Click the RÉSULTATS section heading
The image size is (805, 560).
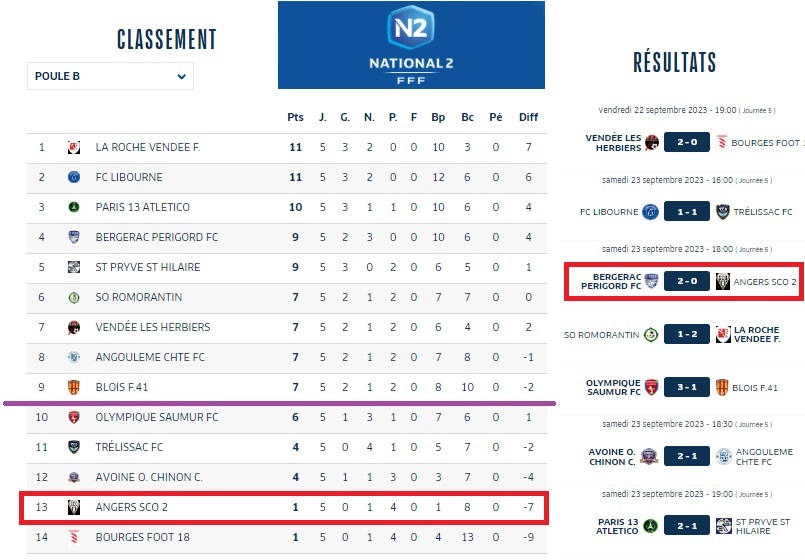675,62
